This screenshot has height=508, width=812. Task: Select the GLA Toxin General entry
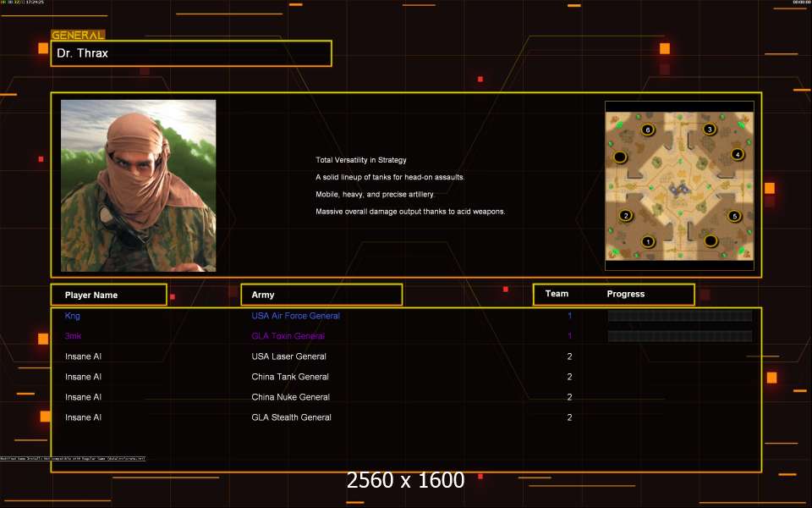[288, 336]
